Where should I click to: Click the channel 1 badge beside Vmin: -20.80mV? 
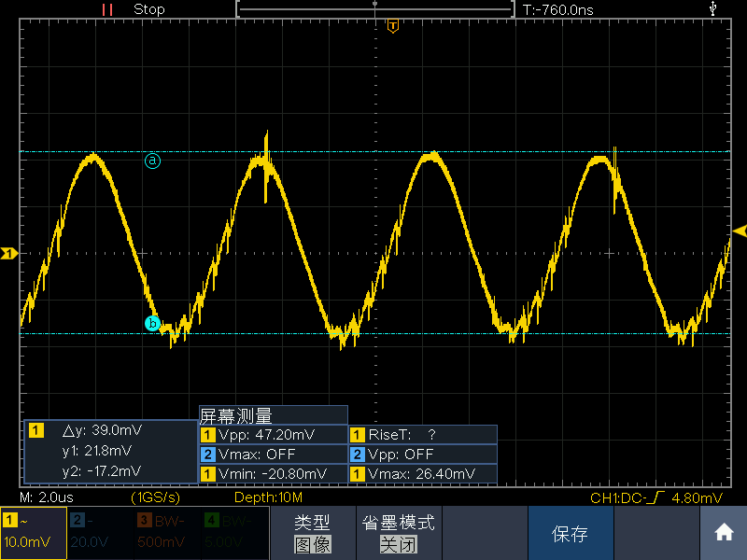point(207,474)
